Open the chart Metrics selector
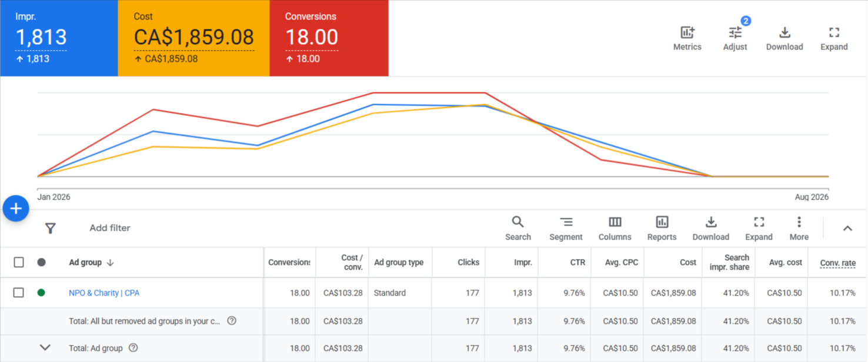868x362 pixels. pyautogui.click(x=687, y=39)
